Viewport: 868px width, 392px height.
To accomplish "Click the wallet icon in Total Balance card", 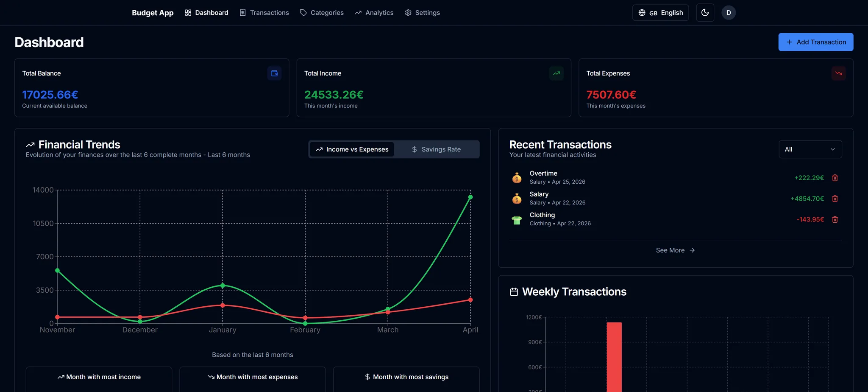I will [x=274, y=73].
